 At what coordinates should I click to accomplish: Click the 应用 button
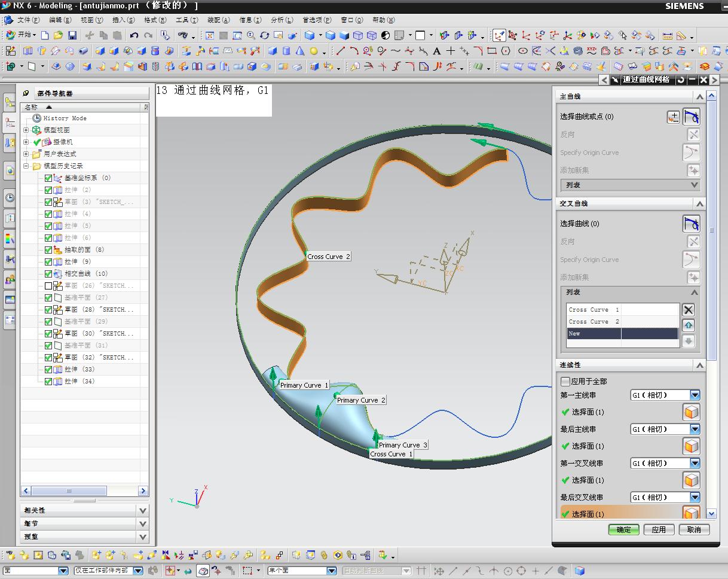click(659, 530)
